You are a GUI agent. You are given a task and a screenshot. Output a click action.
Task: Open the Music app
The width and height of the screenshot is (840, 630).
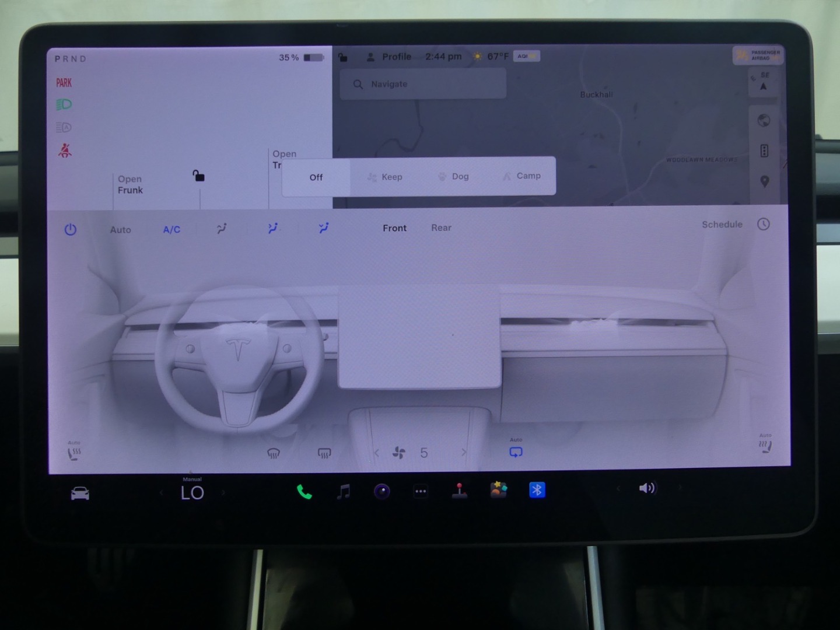[x=344, y=492]
